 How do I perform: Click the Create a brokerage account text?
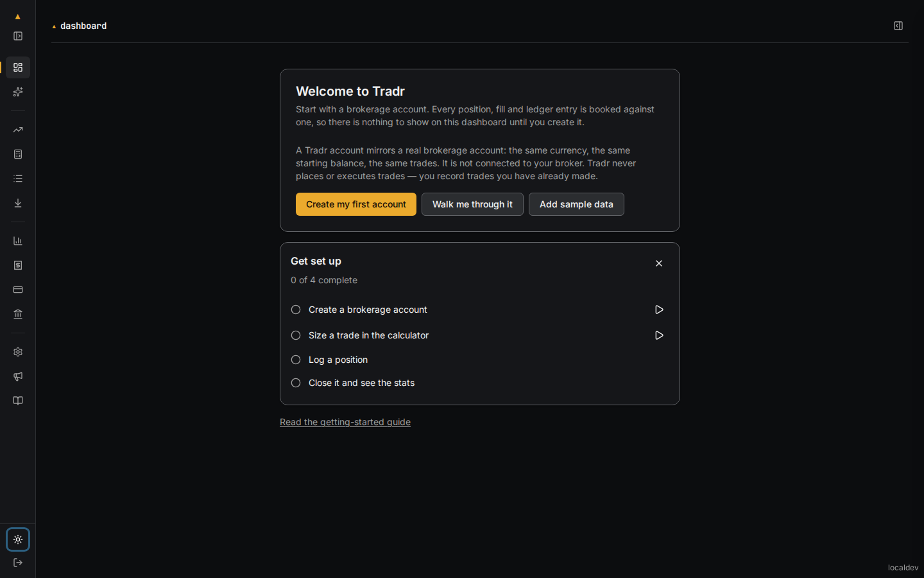tap(368, 310)
